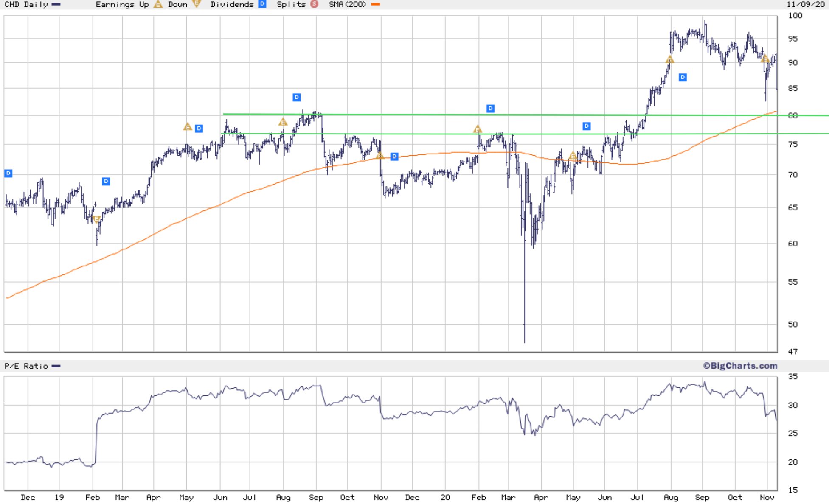The width and height of the screenshot is (829, 504).
Task: Click the earnings marker at early May 2019
Action: point(187,127)
